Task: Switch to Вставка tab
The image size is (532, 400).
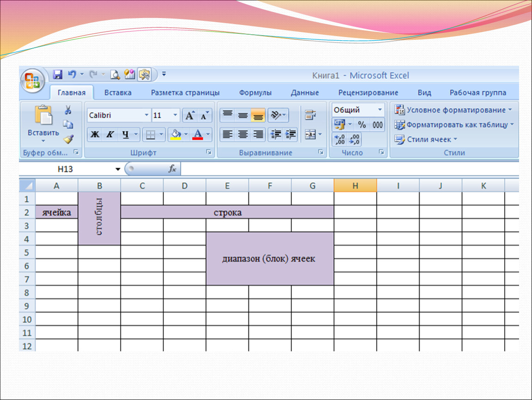Action: 118,93
